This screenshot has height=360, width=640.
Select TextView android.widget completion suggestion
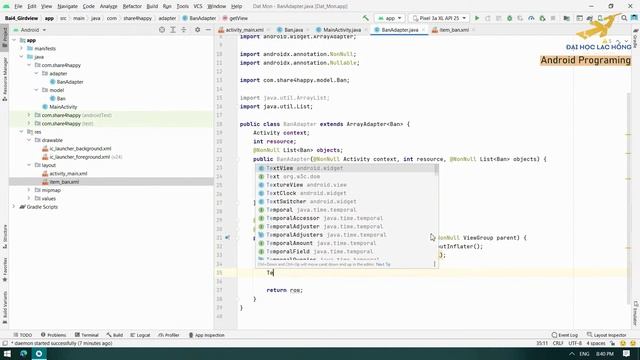pos(346,168)
